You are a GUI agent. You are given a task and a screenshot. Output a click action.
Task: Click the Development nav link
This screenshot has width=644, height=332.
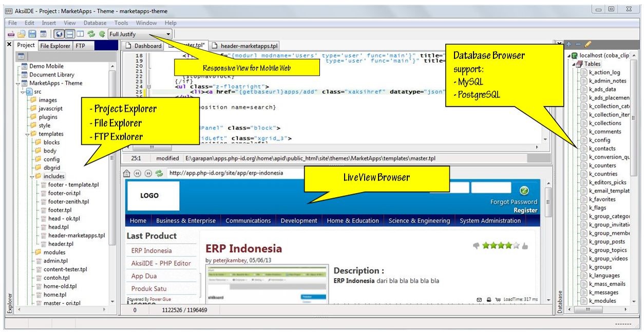point(299,221)
